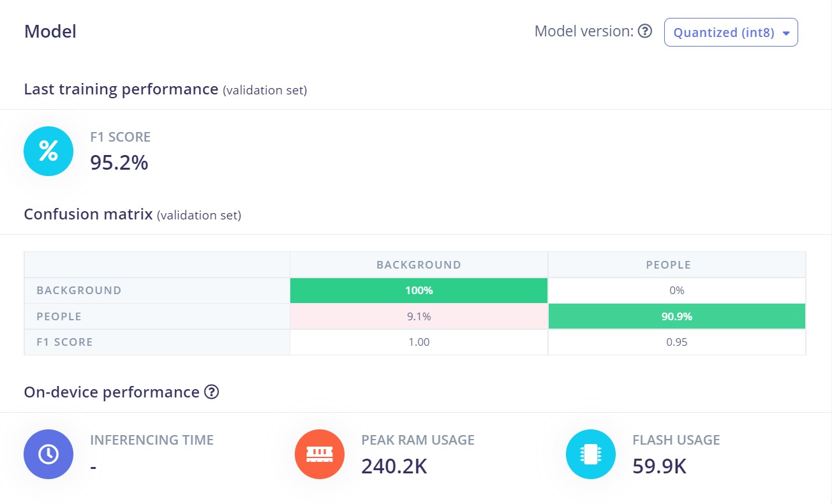This screenshot has height=504, width=832.
Task: Click the 59.9K flash usage value
Action: pyautogui.click(x=660, y=466)
